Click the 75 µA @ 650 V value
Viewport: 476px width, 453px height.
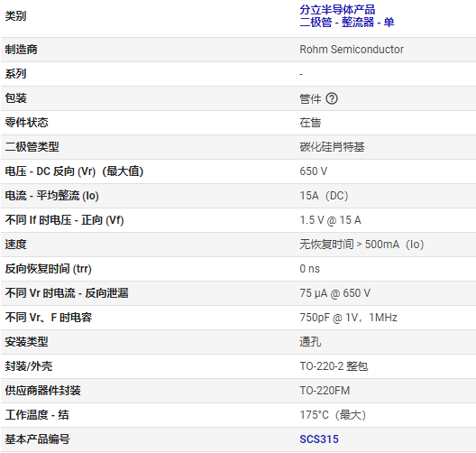(x=334, y=293)
